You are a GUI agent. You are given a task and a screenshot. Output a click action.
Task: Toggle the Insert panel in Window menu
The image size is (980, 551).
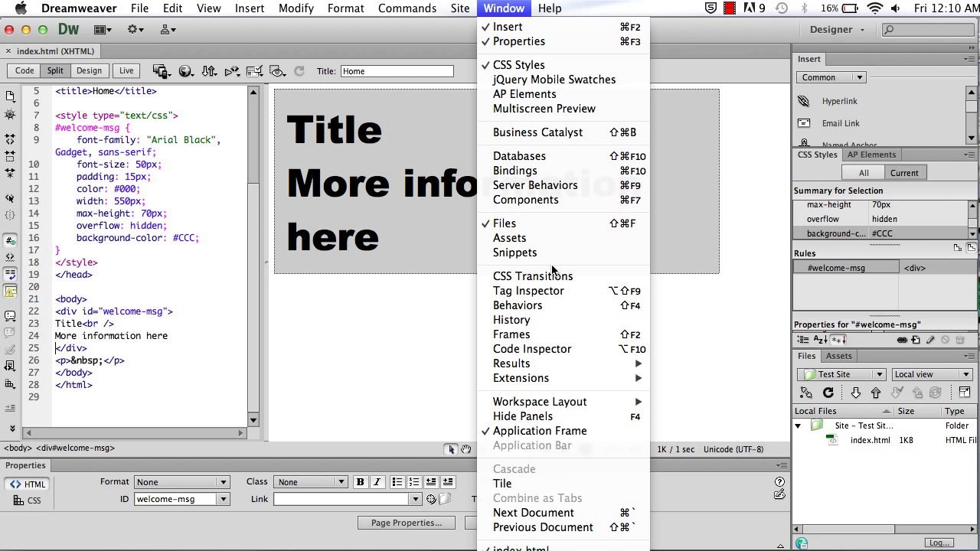(x=562, y=27)
